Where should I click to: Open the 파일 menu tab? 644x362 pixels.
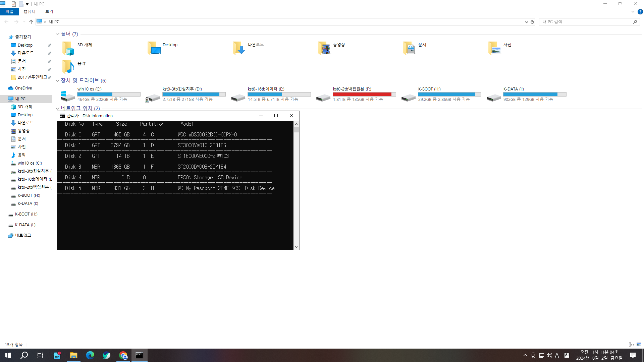pyautogui.click(x=9, y=11)
